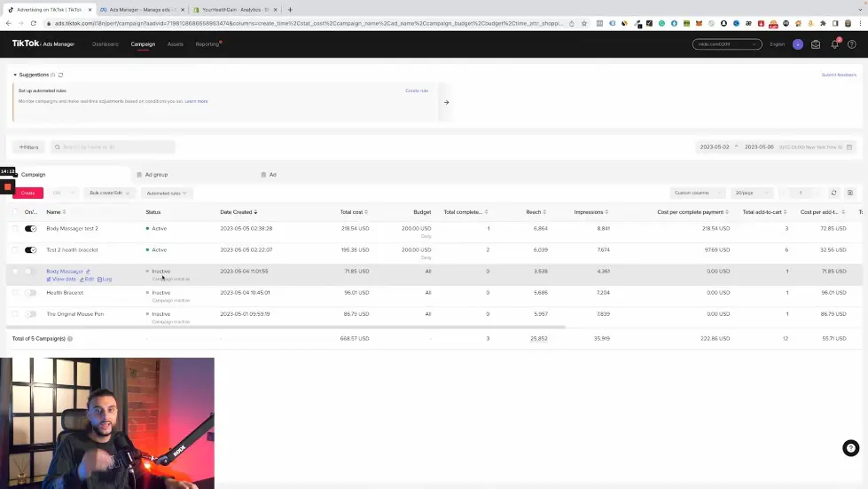The height and width of the screenshot is (489, 868).
Task: Tick checkbox for Health Bracelet row
Action: pyautogui.click(x=15, y=293)
